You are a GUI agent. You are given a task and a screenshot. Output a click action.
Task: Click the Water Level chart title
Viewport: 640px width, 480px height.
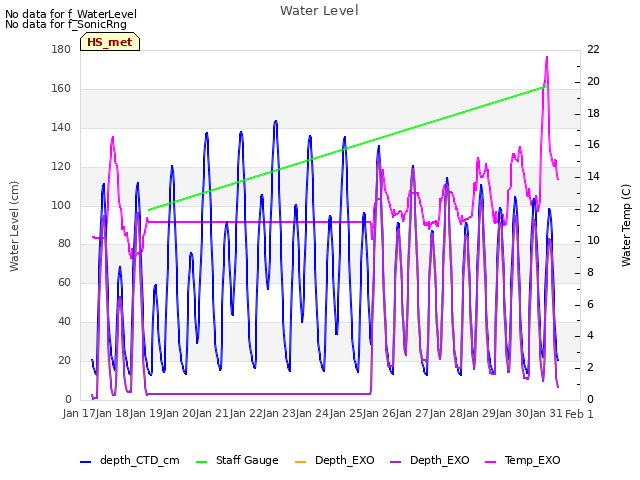point(319,11)
